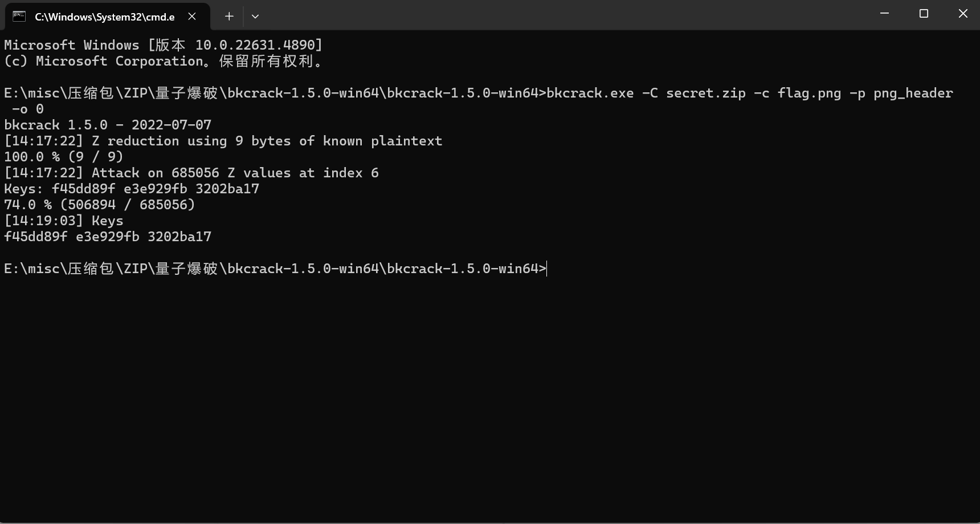Expand the terminal profiles dropdown chevron

[255, 17]
